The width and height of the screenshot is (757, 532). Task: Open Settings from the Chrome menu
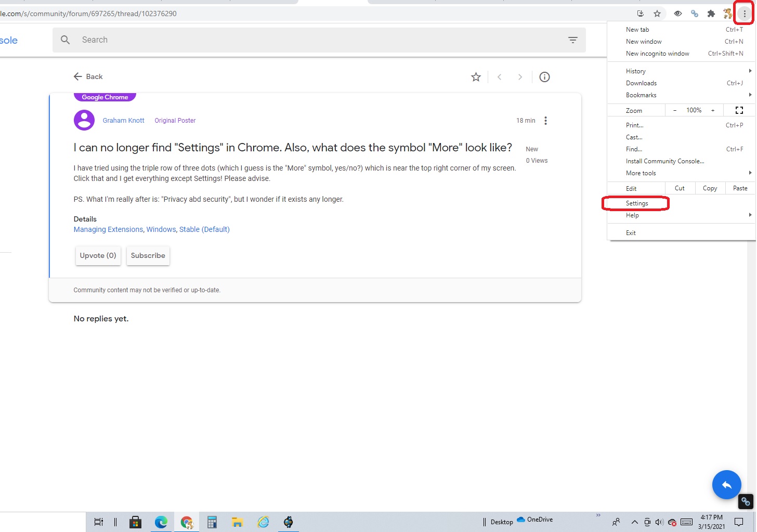[x=681, y=203]
